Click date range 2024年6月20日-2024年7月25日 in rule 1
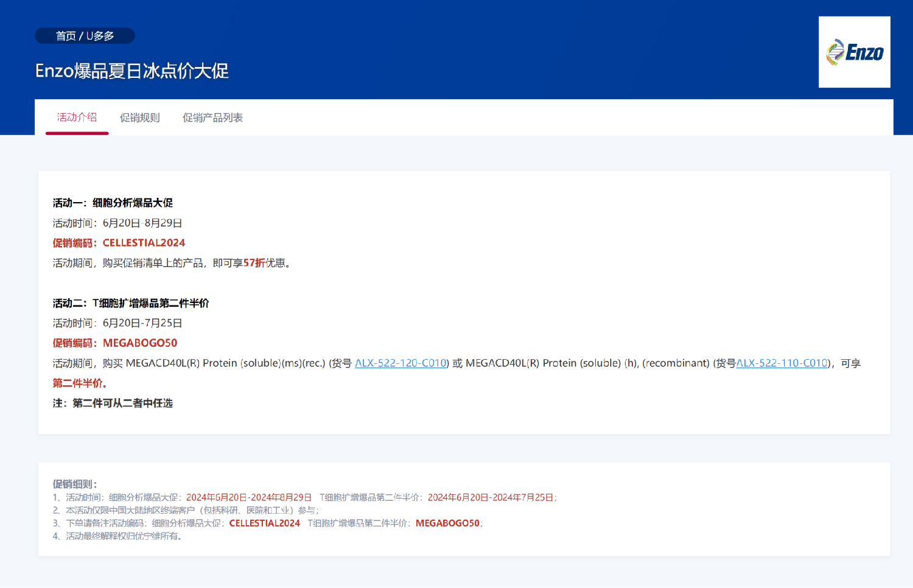Viewport: 913px width, 588px height. point(491,497)
